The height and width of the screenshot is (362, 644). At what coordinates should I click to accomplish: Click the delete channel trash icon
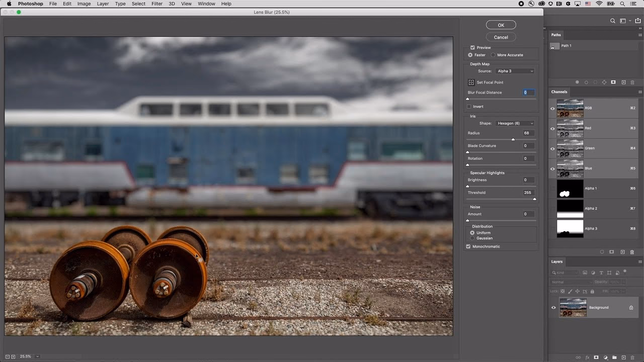632,252
